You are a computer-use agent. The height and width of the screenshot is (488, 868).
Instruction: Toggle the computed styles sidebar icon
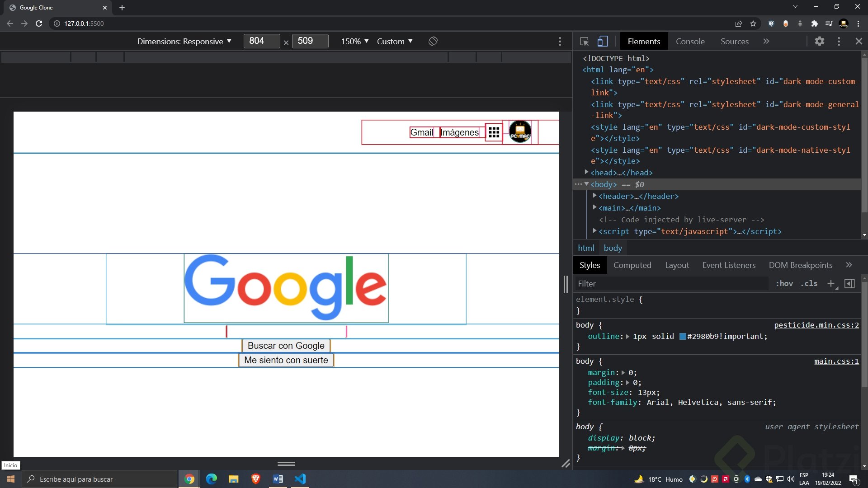[849, 284]
